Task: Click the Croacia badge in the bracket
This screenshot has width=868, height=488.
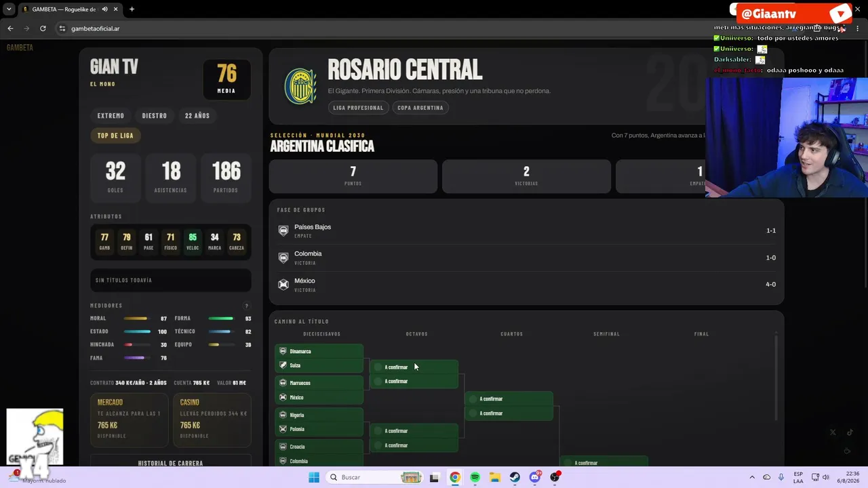Action: pyautogui.click(x=283, y=447)
